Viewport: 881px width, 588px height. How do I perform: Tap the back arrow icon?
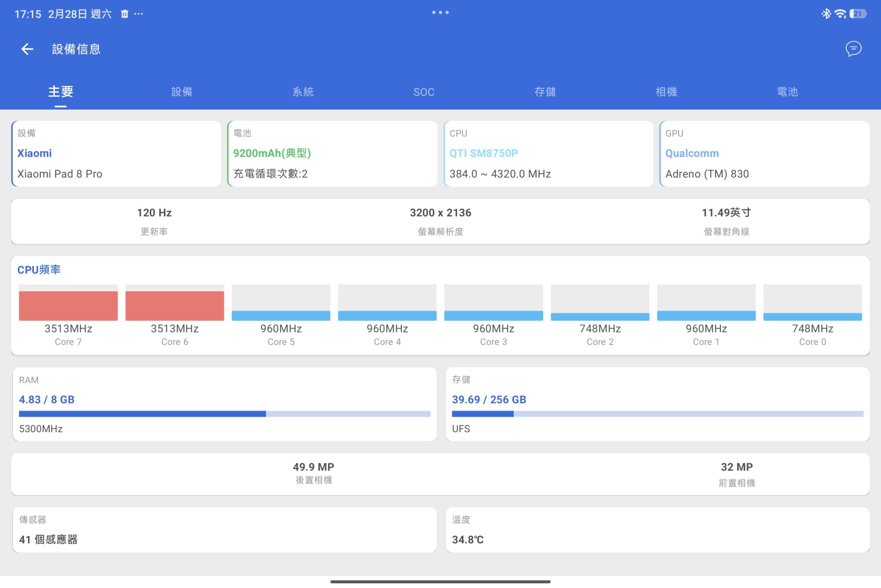pos(27,49)
